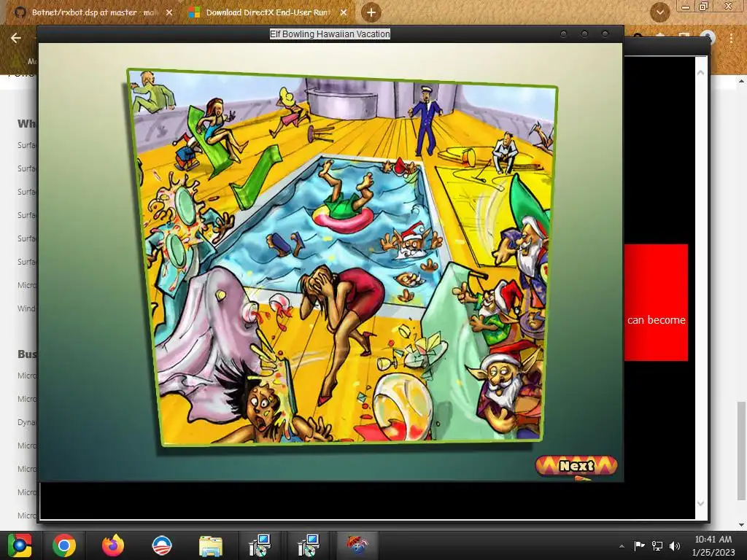Restore down the Chrome window

704,6
